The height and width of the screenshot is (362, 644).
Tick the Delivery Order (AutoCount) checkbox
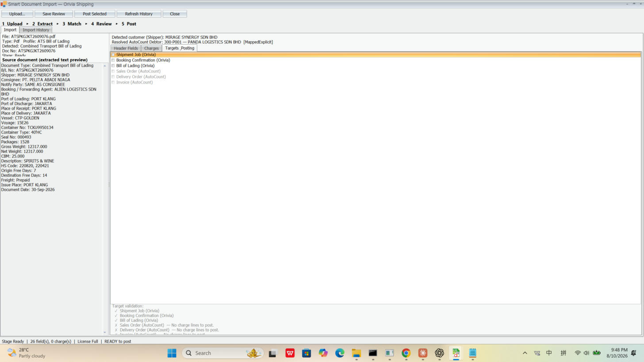[113, 77]
